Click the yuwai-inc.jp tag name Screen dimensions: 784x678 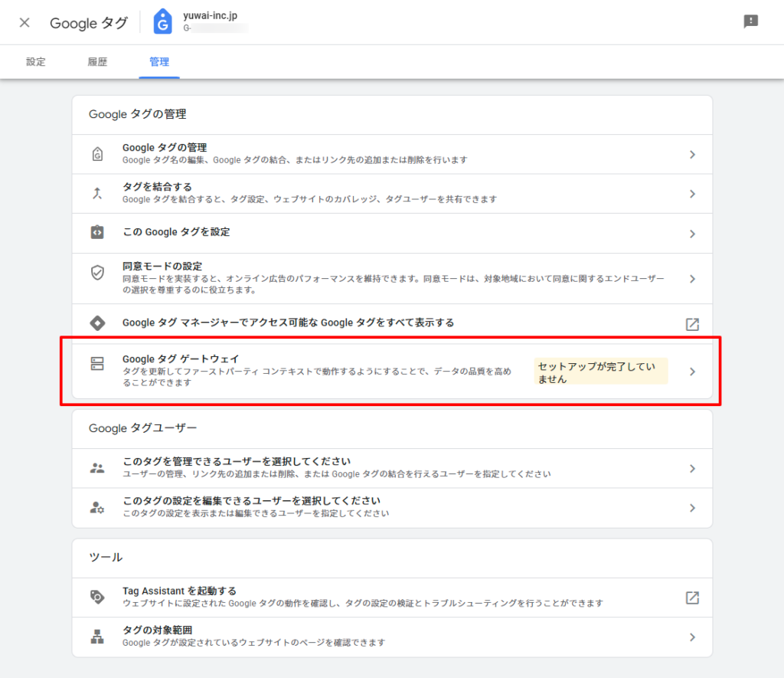[x=210, y=15]
